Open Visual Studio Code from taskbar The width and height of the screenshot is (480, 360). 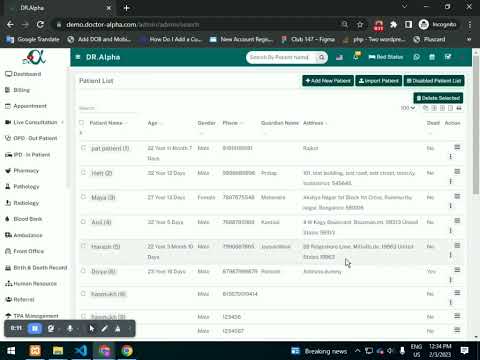[x=81, y=351]
